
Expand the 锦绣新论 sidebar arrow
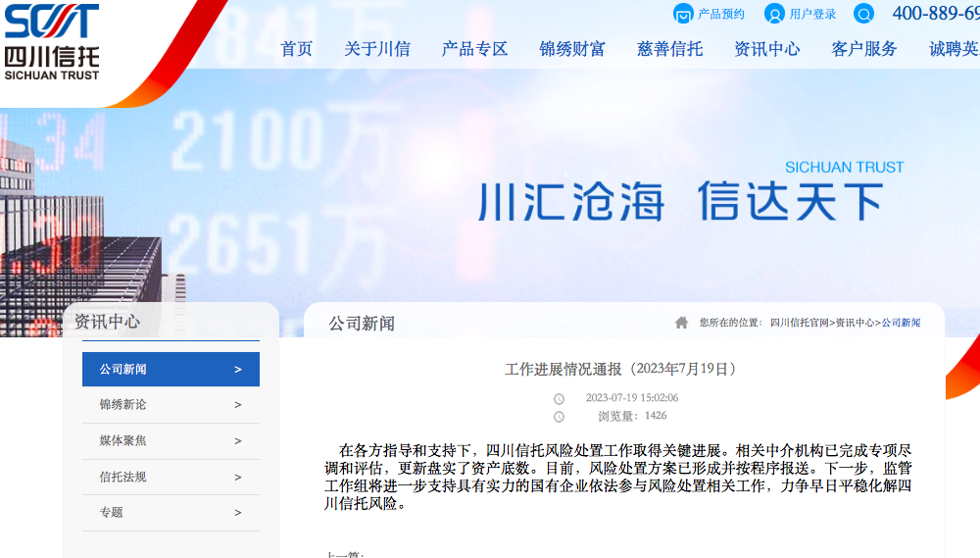(x=238, y=405)
